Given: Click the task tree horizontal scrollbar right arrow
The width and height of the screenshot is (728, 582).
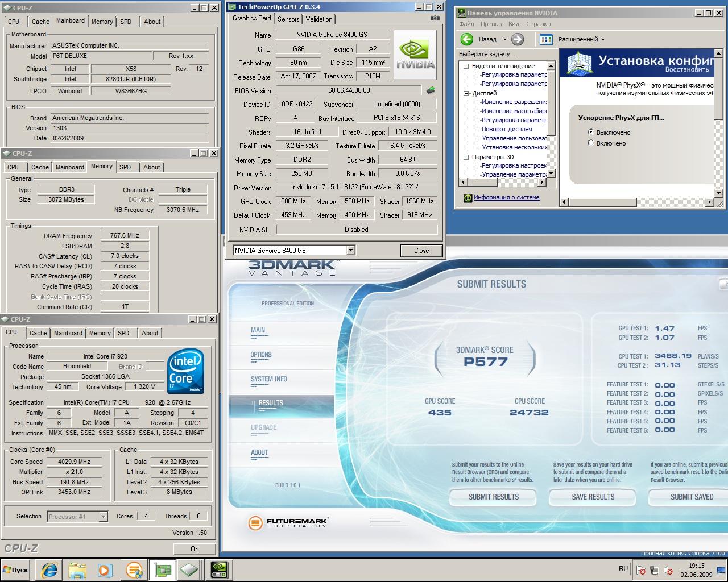Looking at the screenshot, I should (x=541, y=182).
